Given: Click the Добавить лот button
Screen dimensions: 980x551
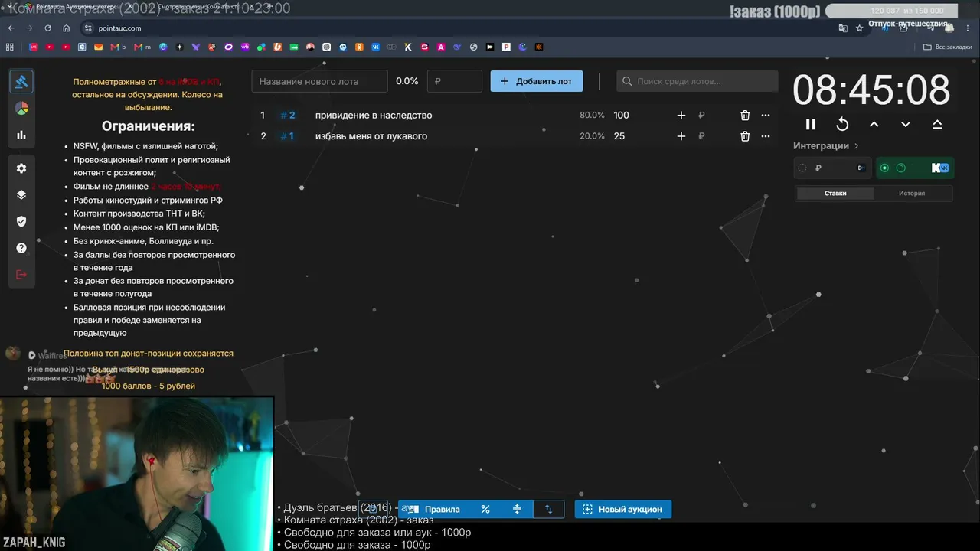Looking at the screenshot, I should [536, 81].
